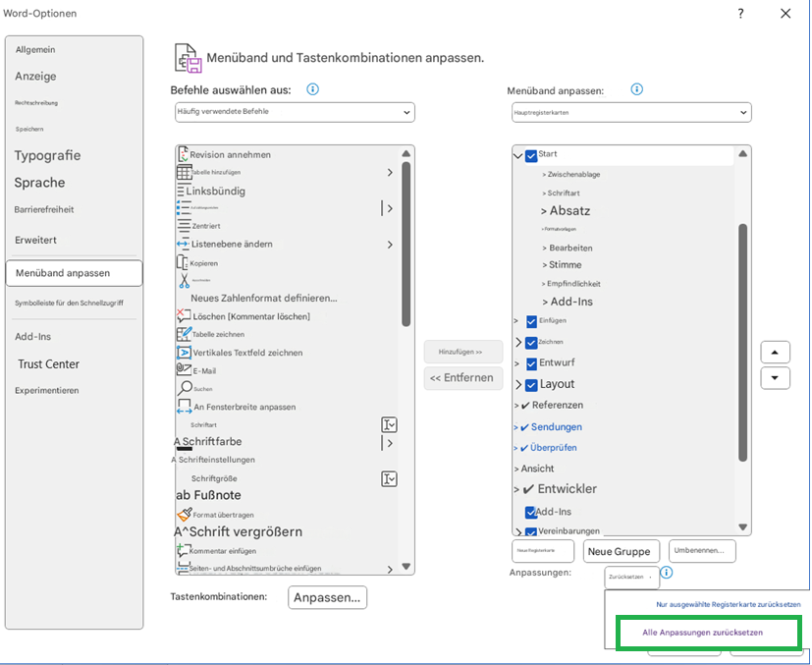The image size is (812, 665).
Task: Switch to the Typografie category
Action: (x=48, y=155)
